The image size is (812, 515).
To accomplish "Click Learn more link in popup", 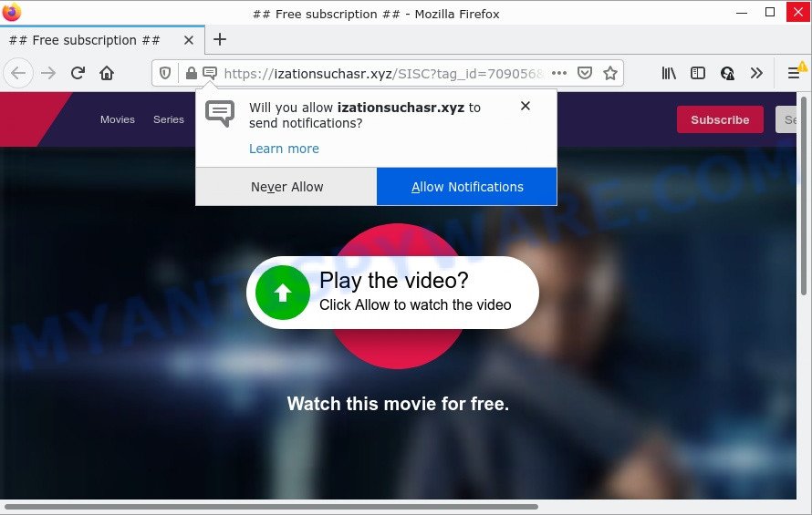I will 284,149.
